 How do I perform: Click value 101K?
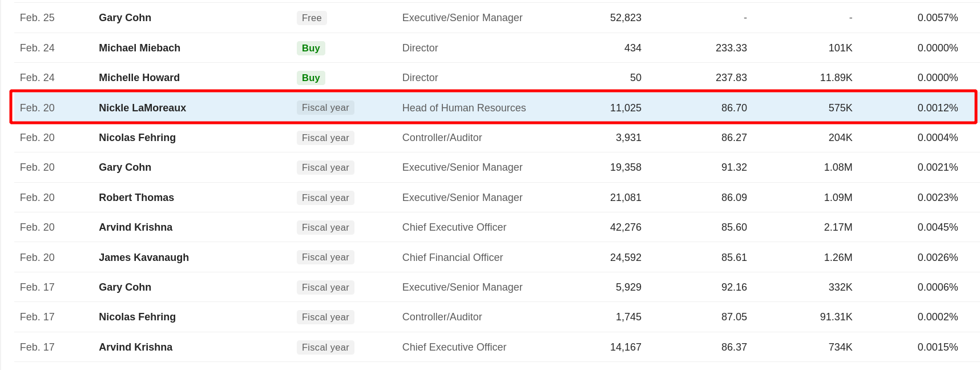pyautogui.click(x=840, y=48)
